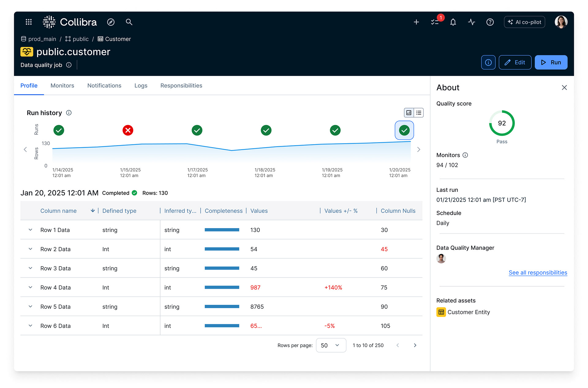This screenshot has width=588, height=388.
Task: Open the search magnifier icon
Action: (x=129, y=22)
